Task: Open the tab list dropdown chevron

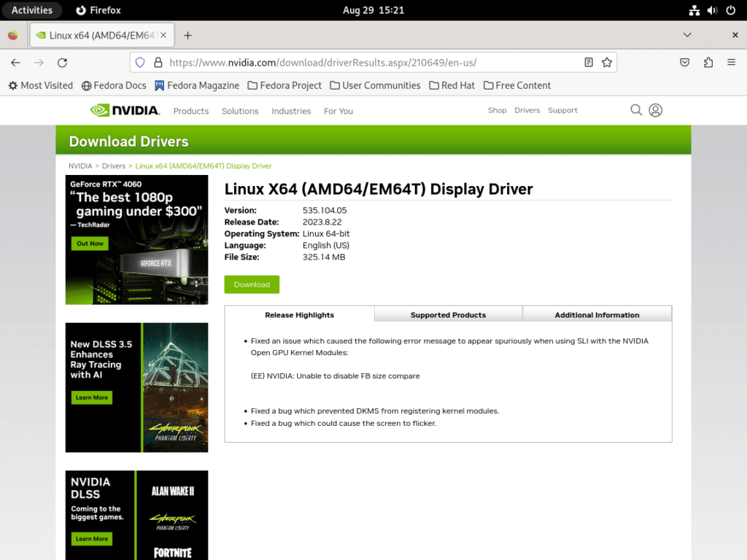Action: click(x=686, y=34)
